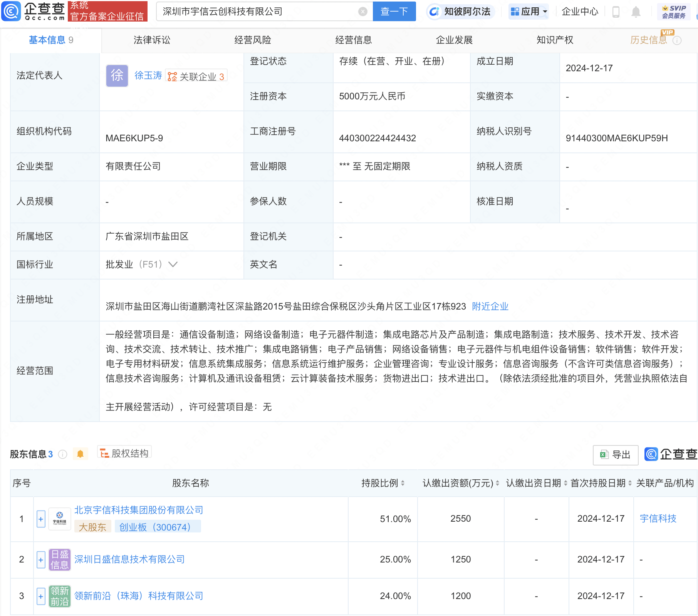Click the 宇信科技 company logo thumbnail
Image resolution: width=698 pixels, height=616 pixels.
59,519
